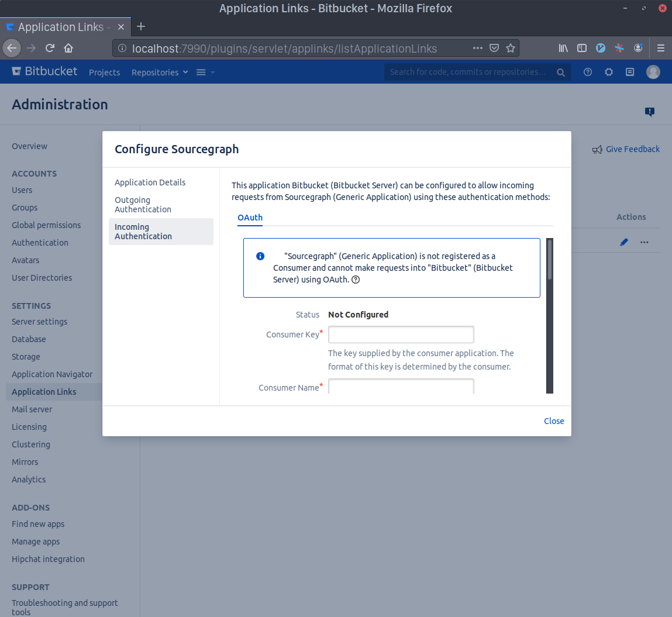
Task: Select the Incoming Authentication section
Action: click(161, 232)
